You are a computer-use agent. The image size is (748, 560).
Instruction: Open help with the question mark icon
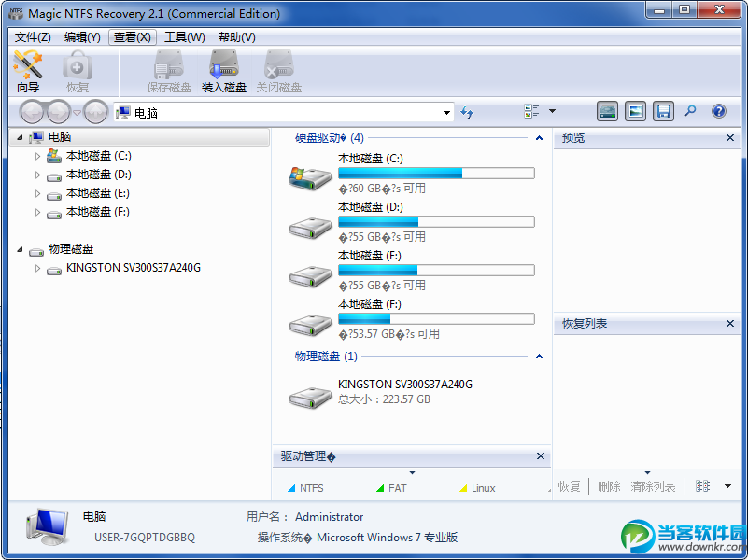(719, 111)
